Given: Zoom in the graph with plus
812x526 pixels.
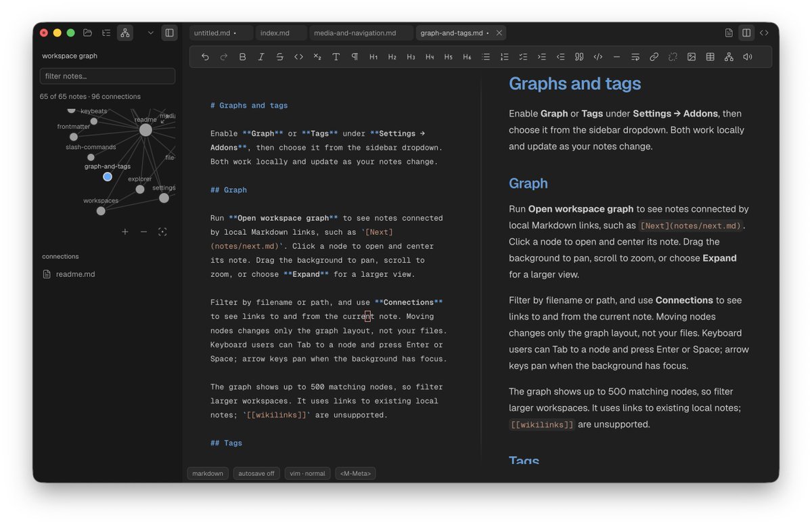Looking at the screenshot, I should click(x=125, y=232).
